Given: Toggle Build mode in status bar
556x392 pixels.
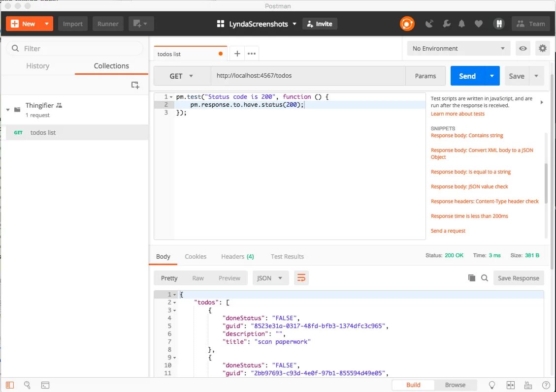Looking at the screenshot, I should pos(413,385).
